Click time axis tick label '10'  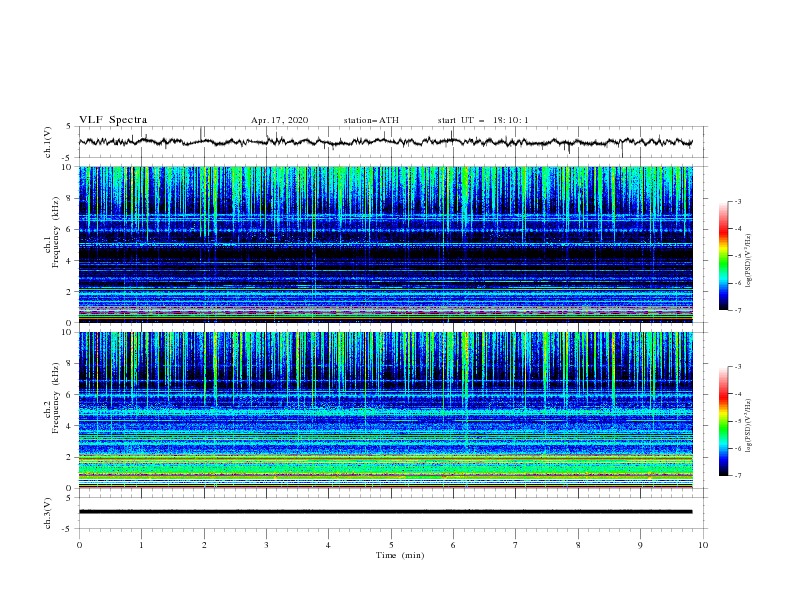click(x=703, y=545)
